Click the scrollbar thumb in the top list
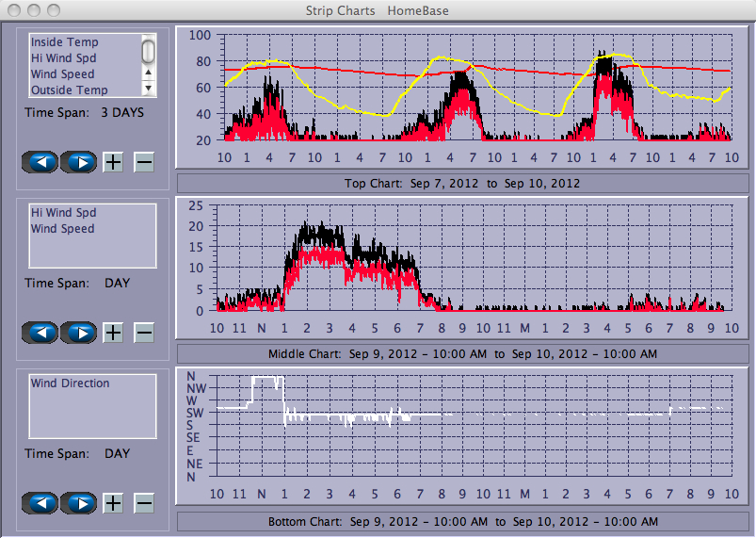Image resolution: width=756 pixels, height=538 pixels. 149,51
